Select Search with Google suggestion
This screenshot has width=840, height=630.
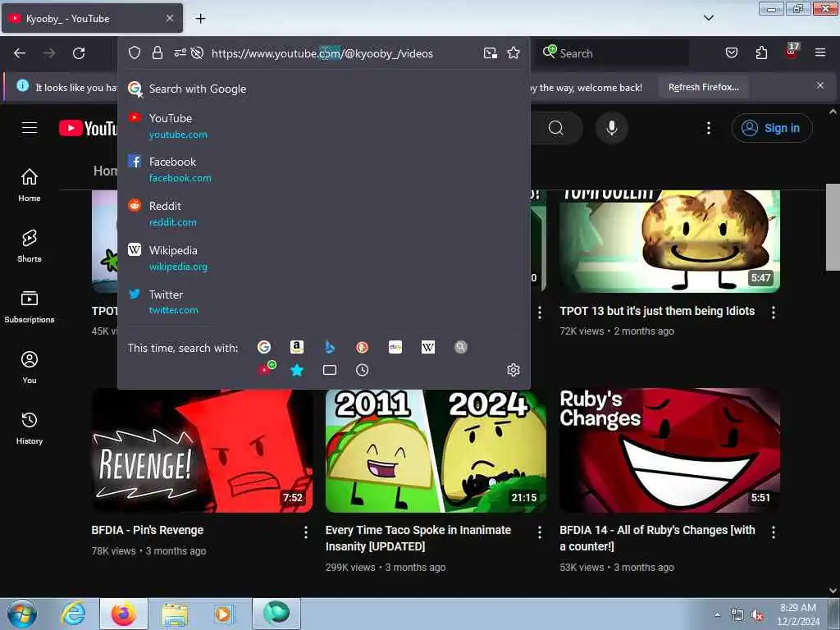323,89
